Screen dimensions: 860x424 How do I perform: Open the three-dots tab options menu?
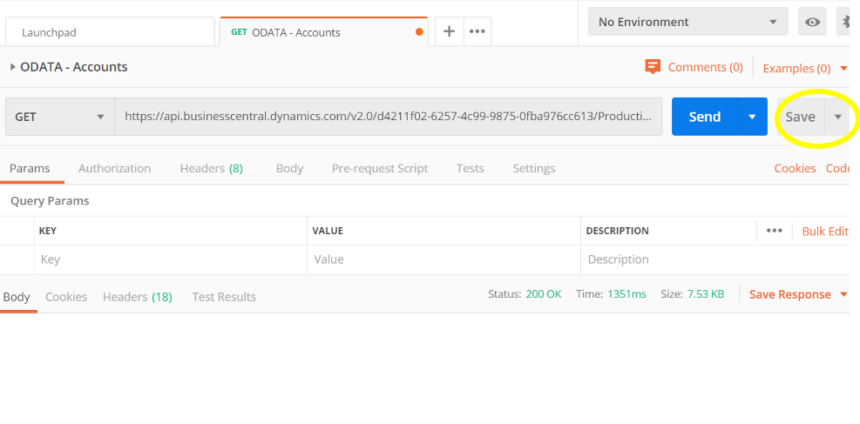(477, 32)
